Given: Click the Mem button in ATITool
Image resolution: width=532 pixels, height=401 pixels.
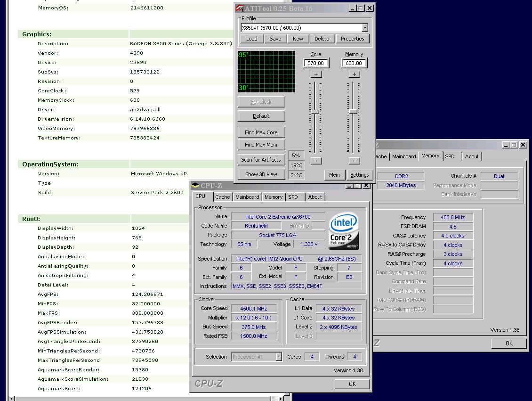Looking at the screenshot, I should pyautogui.click(x=334, y=175).
